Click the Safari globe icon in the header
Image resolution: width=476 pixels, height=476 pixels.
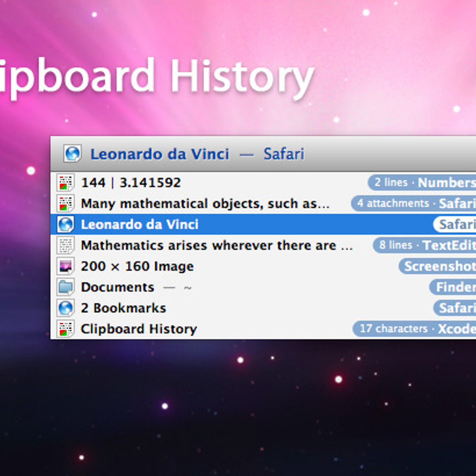[x=73, y=154]
